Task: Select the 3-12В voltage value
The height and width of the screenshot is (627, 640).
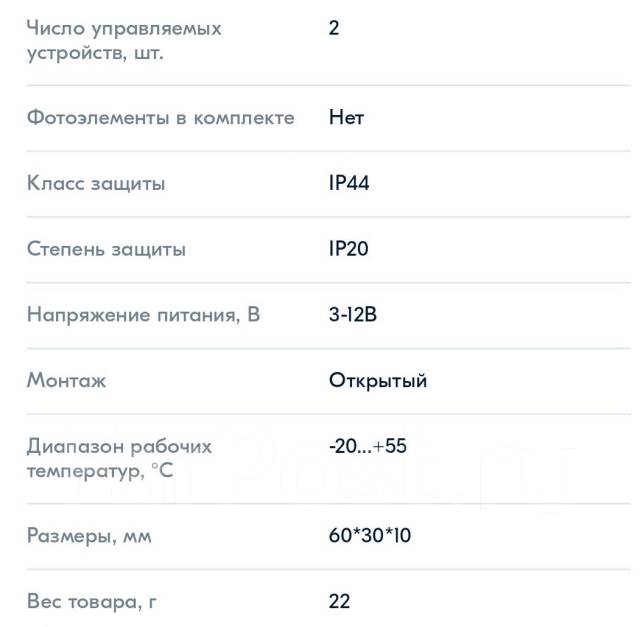Action: [x=353, y=315]
